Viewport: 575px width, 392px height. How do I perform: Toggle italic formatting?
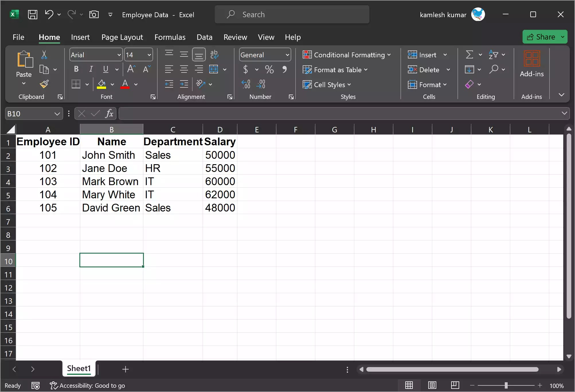pyautogui.click(x=91, y=69)
